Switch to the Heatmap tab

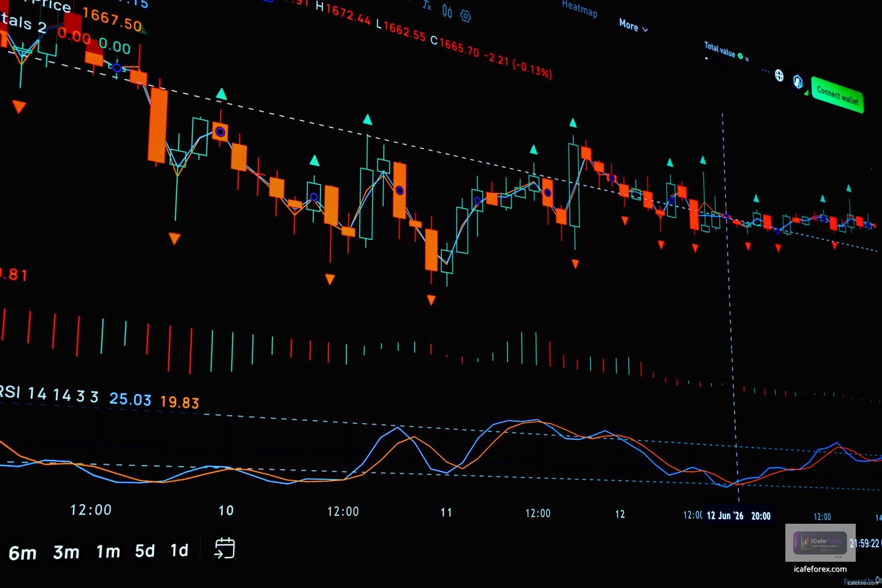pyautogui.click(x=579, y=8)
